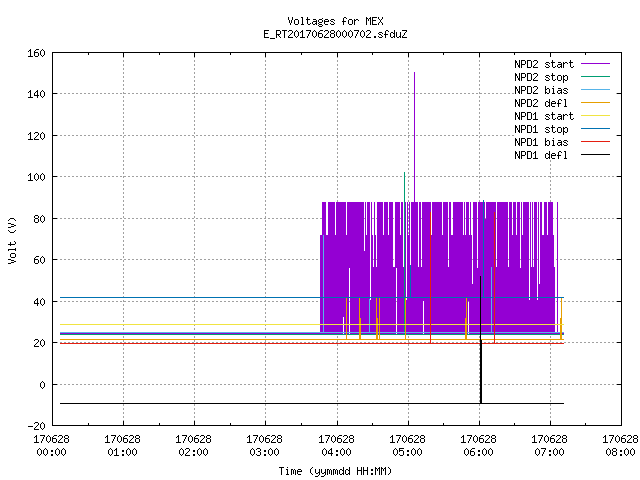This screenshot has width=640, height=480.
Task: Click the chart title 'Voltages for MEX'
Action: pyautogui.click(x=335, y=21)
